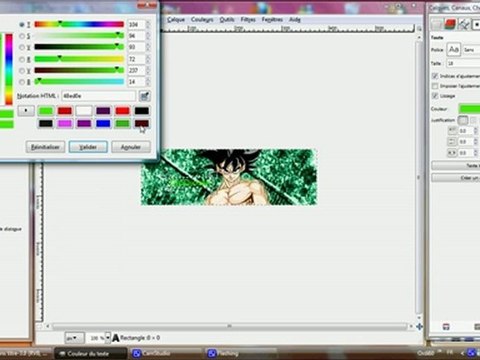Click the spinner beside saturation value 96
This screenshot has height=360, width=480.
point(148,36)
